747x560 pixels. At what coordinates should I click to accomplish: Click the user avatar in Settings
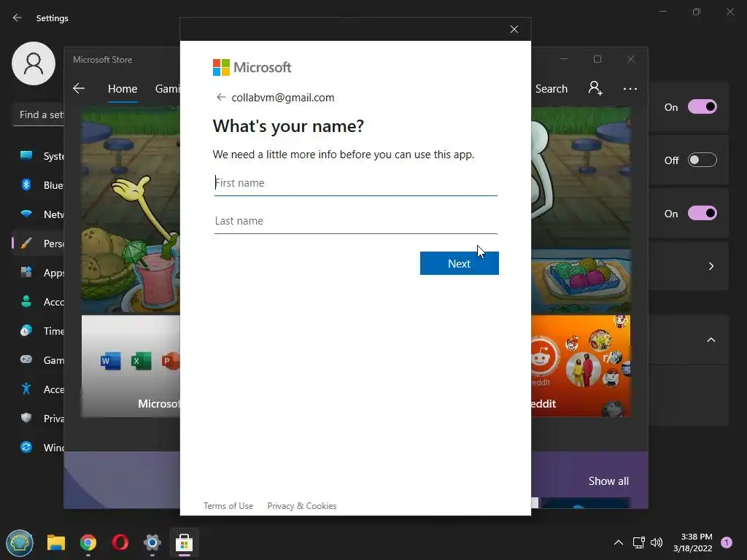[x=34, y=63]
